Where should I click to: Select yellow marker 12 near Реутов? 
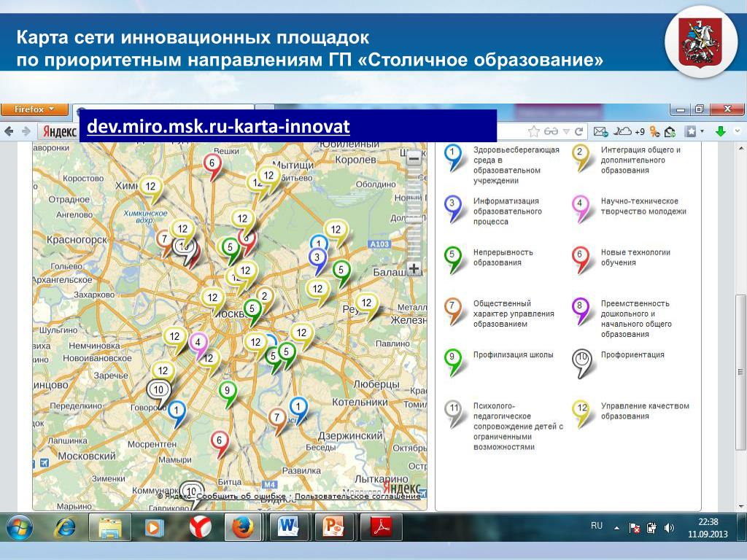click(x=366, y=303)
